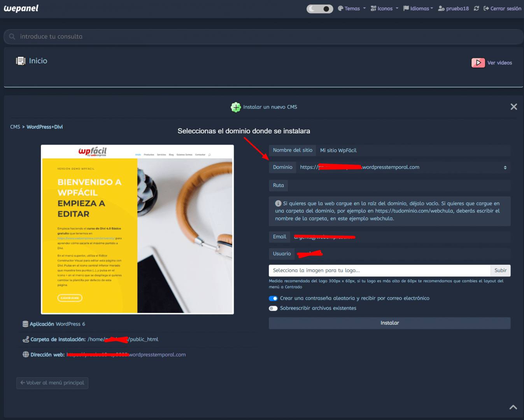This screenshot has width=524, height=420.
Task: Click the Ruta input field
Action: tap(399, 185)
